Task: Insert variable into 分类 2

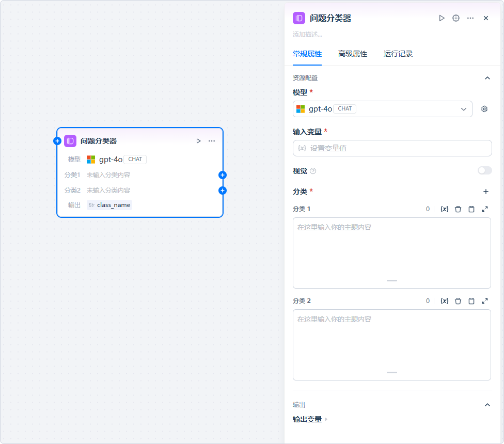Action: tap(444, 301)
